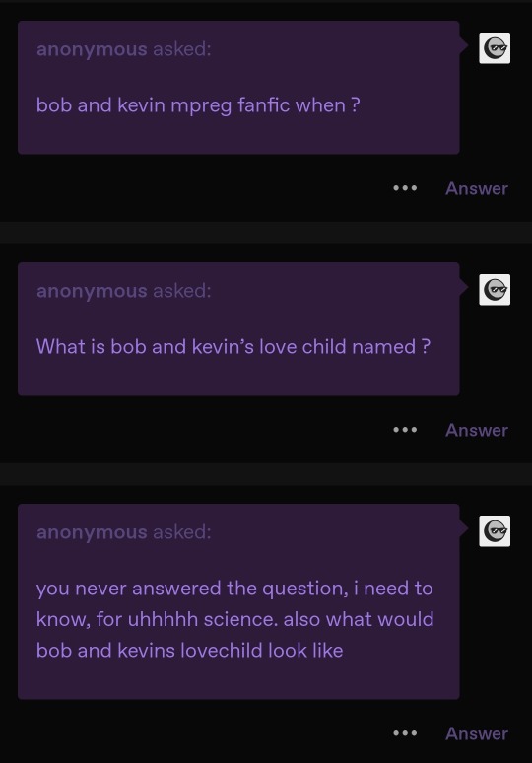Select the 'bob and kevin mpreg fanfic when ?' text
532x763 pixels.
[x=198, y=105]
